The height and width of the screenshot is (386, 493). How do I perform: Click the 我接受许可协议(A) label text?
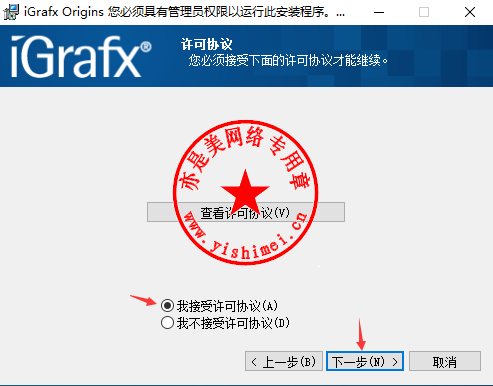[x=227, y=306]
